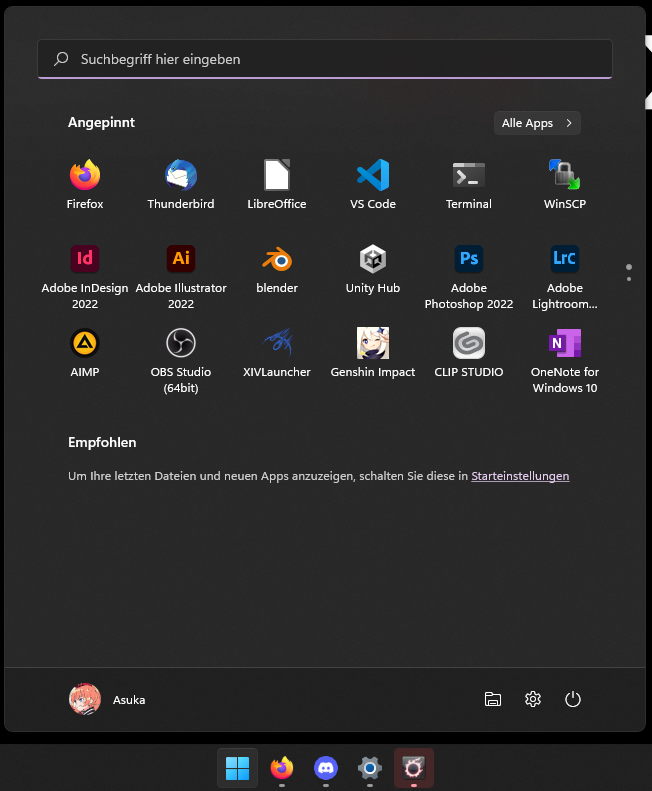Open Thunderbird mail client
The width and height of the screenshot is (652, 791).
181,185
